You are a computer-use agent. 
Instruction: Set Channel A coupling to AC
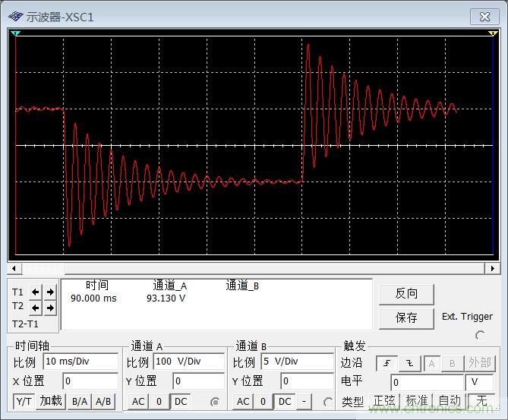point(138,401)
